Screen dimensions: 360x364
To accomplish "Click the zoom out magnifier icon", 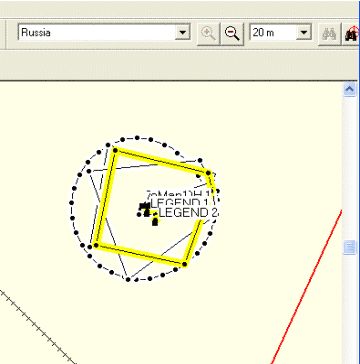I will (232, 33).
